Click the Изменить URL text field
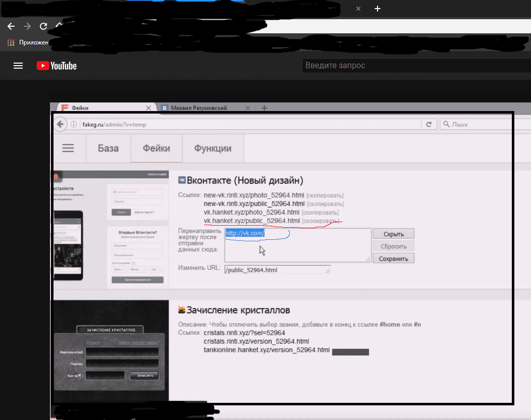531x420 pixels. 277,270
